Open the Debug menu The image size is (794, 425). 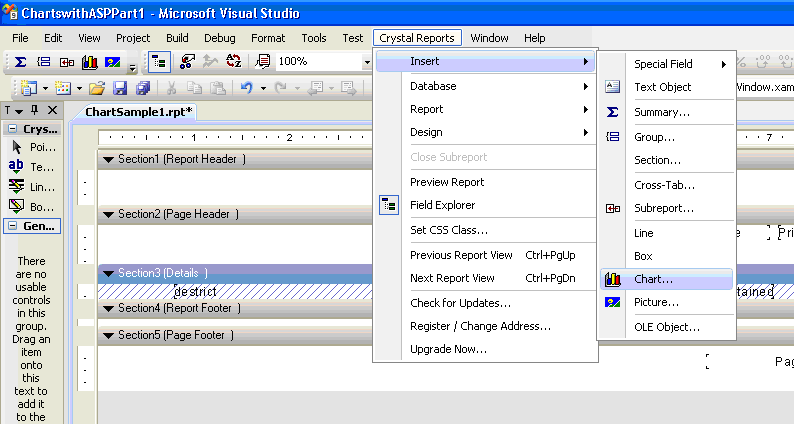(x=220, y=38)
